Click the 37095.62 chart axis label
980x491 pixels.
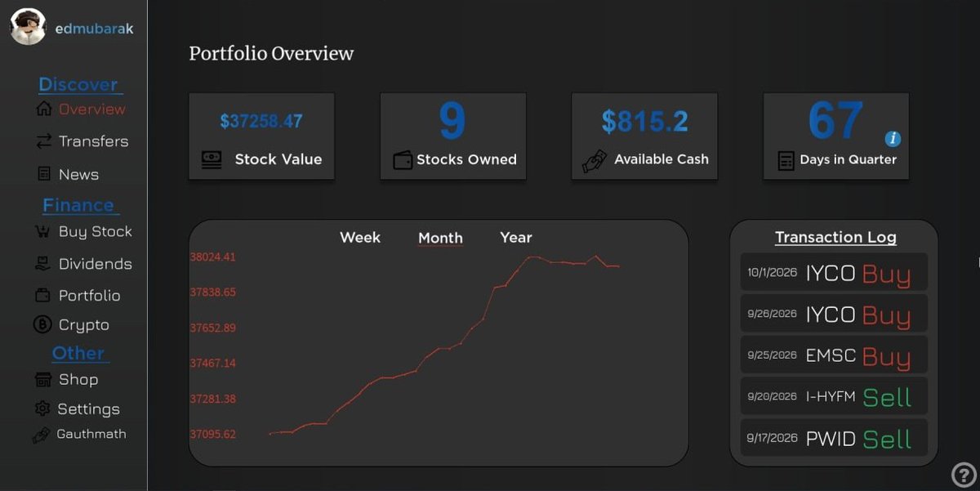coord(213,434)
